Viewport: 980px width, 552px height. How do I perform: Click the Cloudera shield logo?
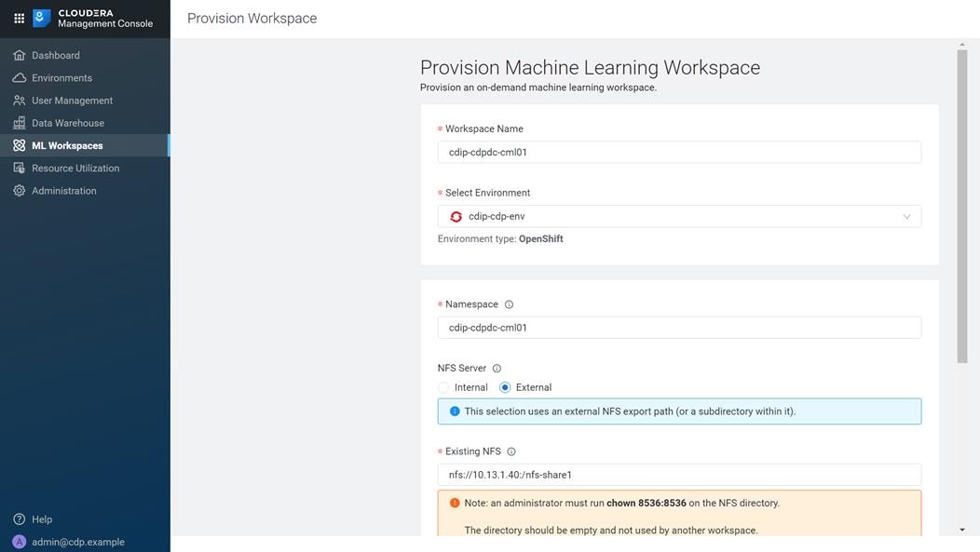(x=41, y=18)
